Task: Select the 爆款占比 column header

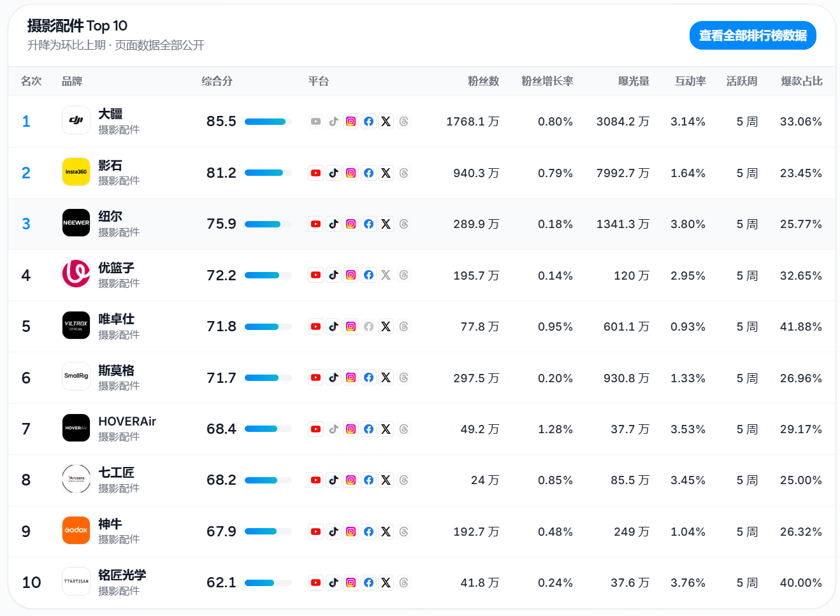Action: (x=802, y=82)
